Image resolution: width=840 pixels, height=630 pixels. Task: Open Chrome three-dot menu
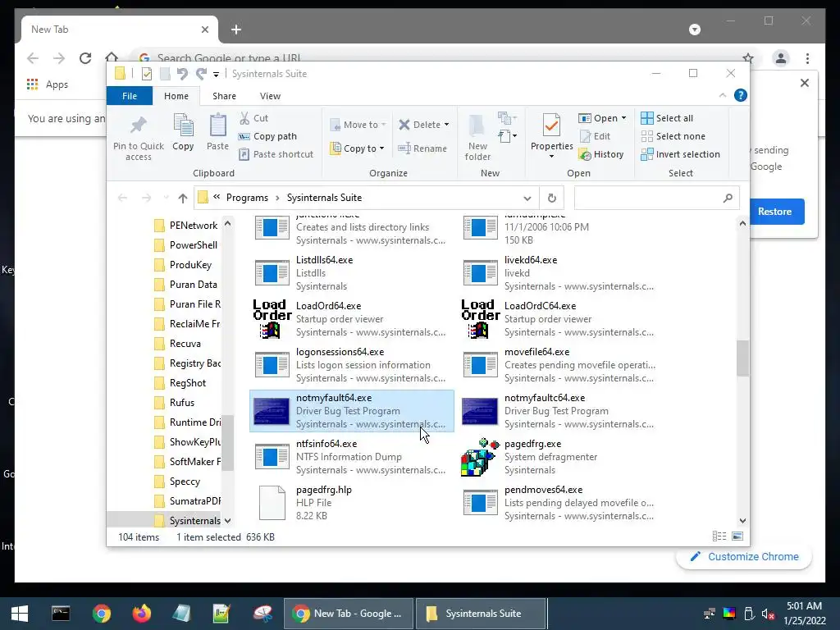[x=807, y=58]
